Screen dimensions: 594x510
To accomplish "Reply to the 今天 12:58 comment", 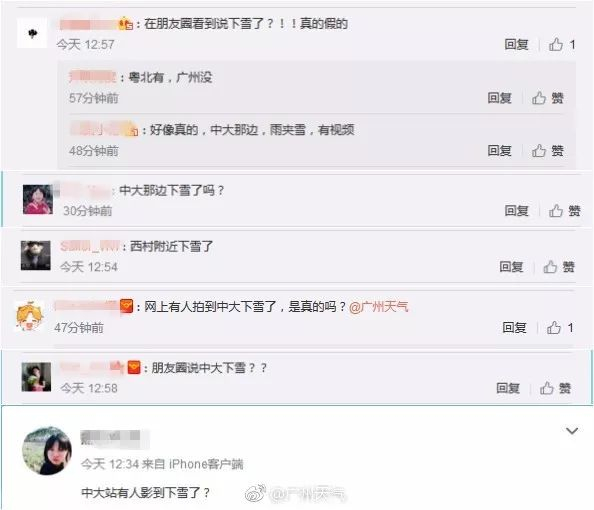I will pos(508,388).
